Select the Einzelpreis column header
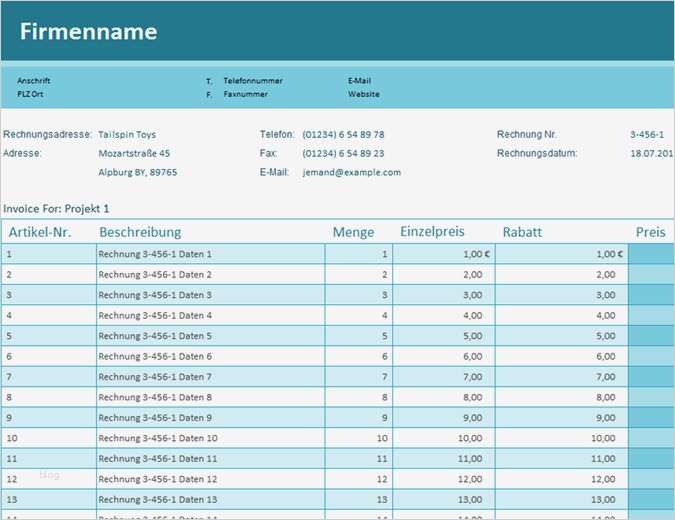This screenshot has height=520, width=675. coord(432,232)
